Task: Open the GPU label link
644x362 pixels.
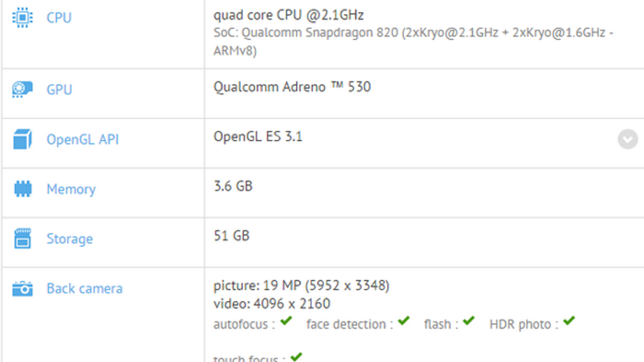Action: point(59,89)
